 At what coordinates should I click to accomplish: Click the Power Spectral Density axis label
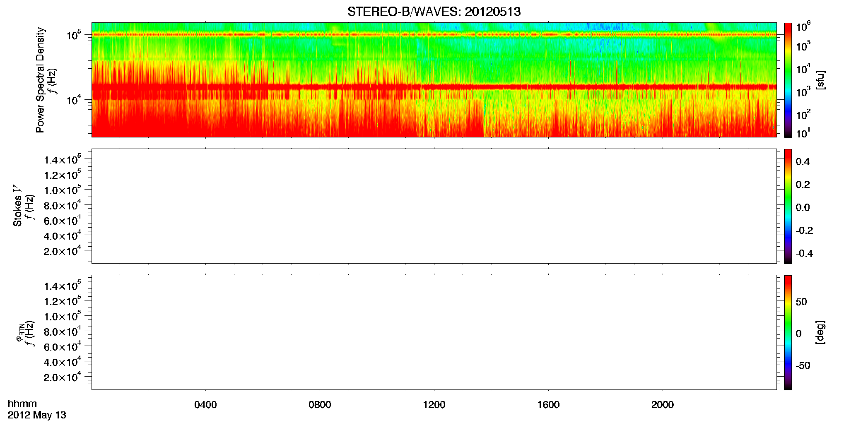[x=40, y=80]
